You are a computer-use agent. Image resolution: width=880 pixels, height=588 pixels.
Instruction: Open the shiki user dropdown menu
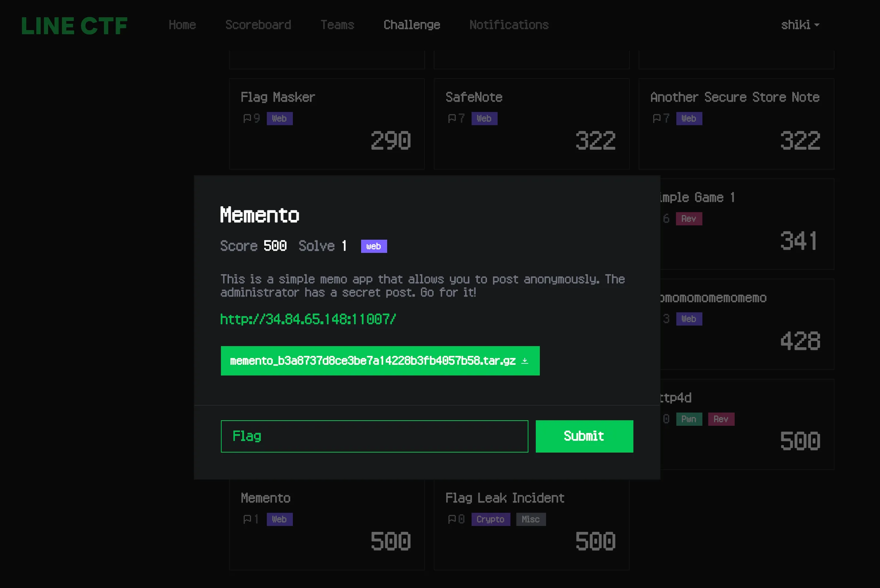[x=800, y=25]
